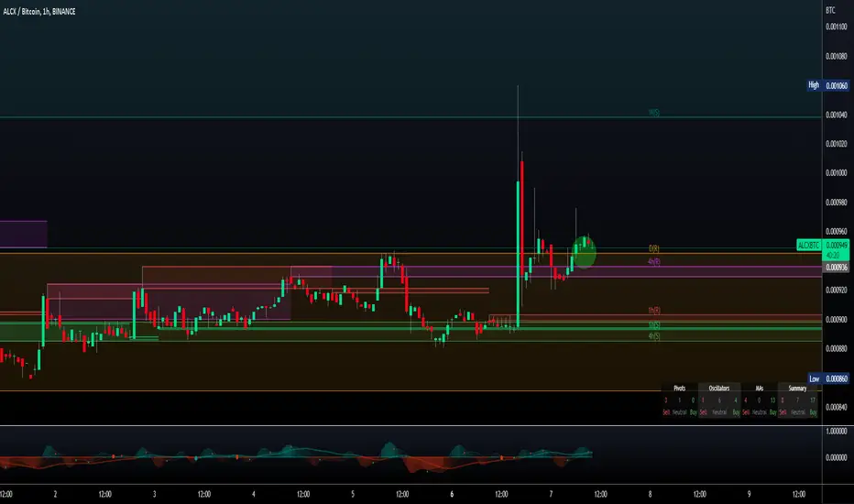The width and height of the screenshot is (854, 504).
Task: Click the 0.001020 price axis value
Action: (x=836, y=144)
